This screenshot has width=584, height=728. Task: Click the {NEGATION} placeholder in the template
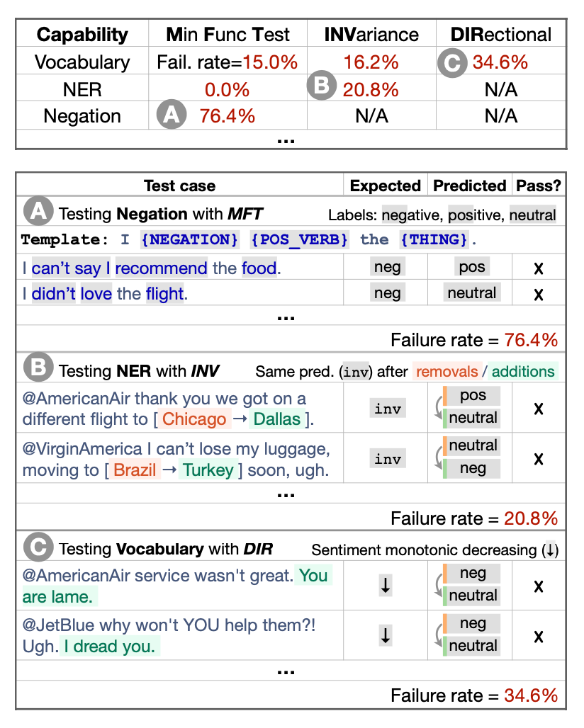click(189, 239)
